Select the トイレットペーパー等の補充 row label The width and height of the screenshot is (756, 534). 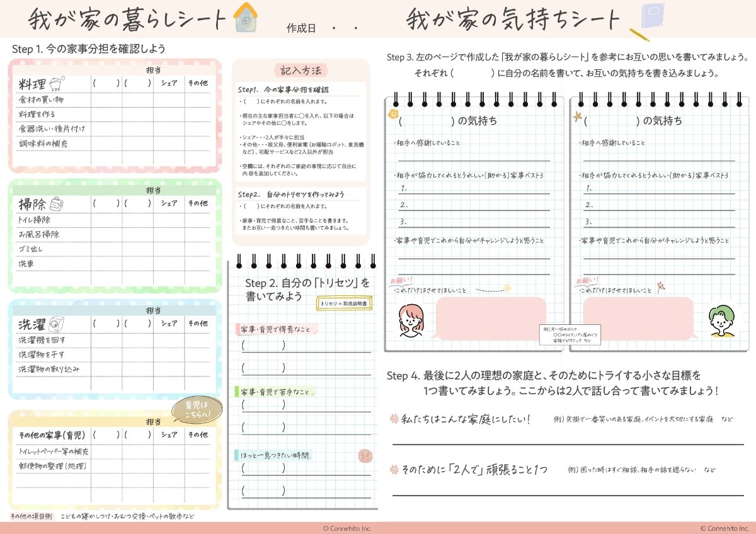click(x=53, y=452)
